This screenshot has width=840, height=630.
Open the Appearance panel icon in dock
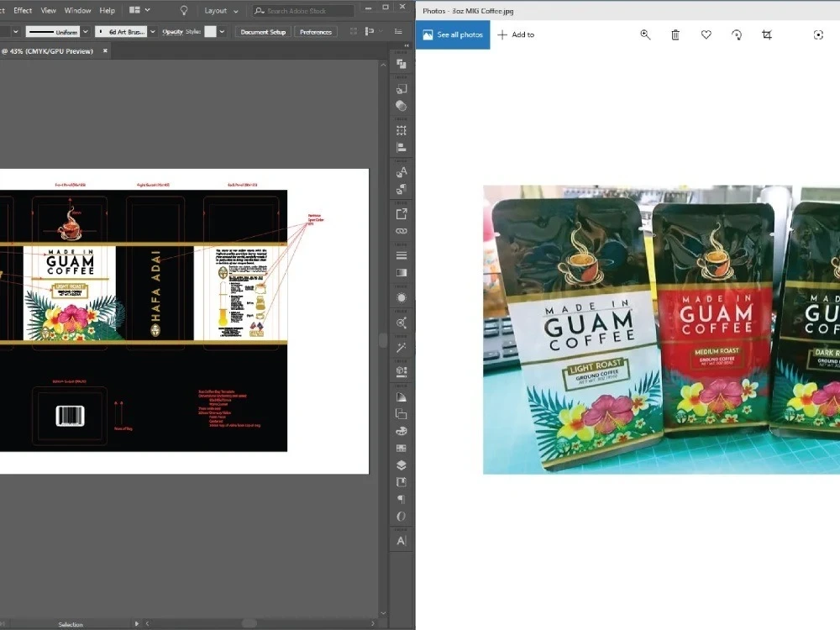pos(402,323)
